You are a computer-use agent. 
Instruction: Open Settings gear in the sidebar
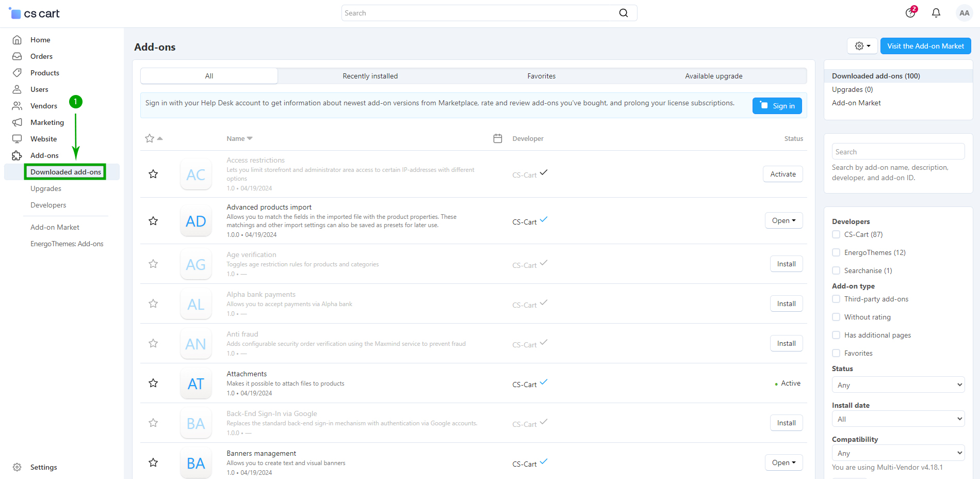click(18, 467)
